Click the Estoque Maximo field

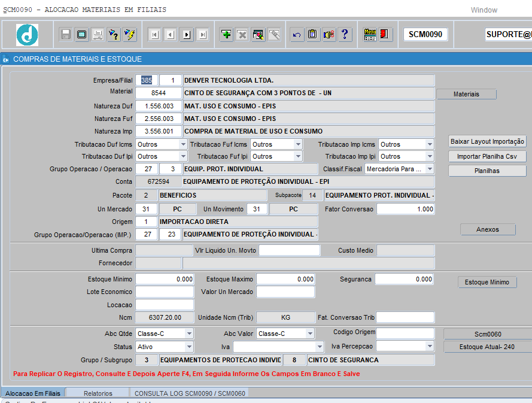(x=285, y=279)
